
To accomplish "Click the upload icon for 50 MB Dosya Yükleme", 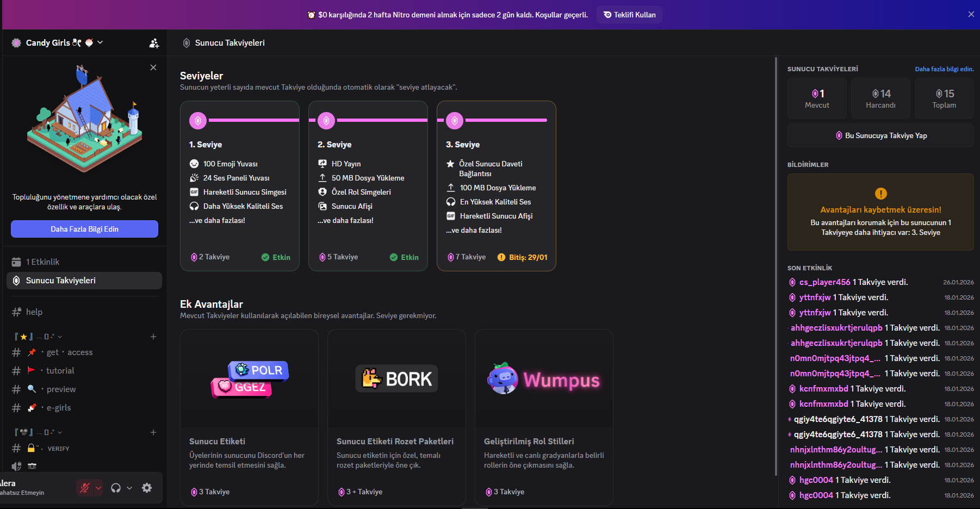I will (322, 178).
